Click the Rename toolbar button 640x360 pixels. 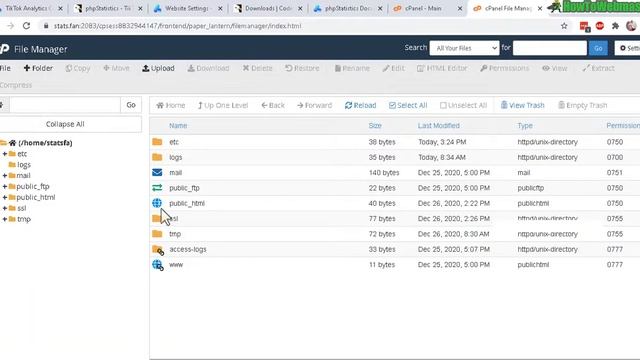coord(352,68)
